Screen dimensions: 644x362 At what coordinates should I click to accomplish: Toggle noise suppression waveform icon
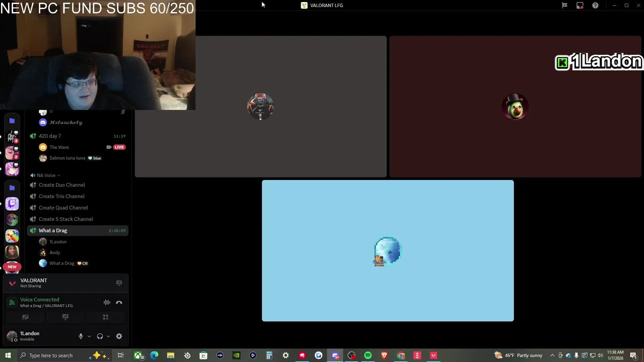click(107, 302)
